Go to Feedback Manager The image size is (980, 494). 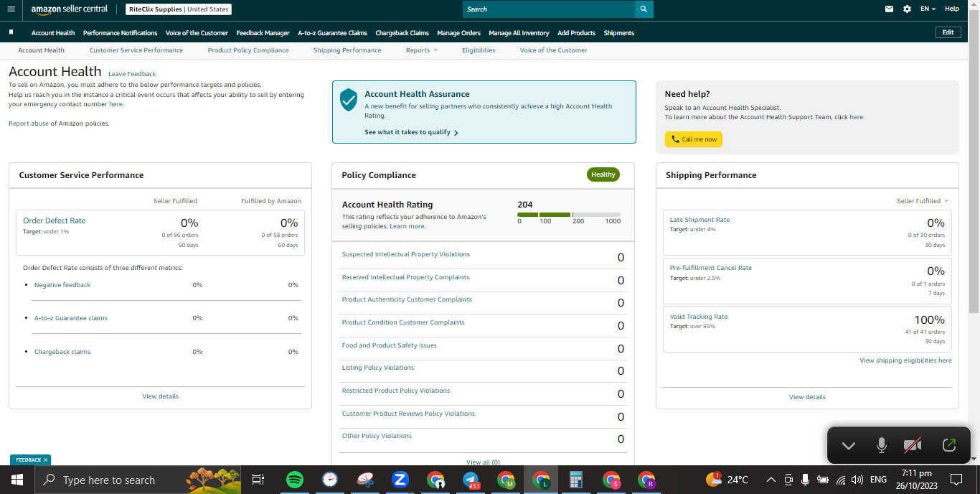(263, 33)
